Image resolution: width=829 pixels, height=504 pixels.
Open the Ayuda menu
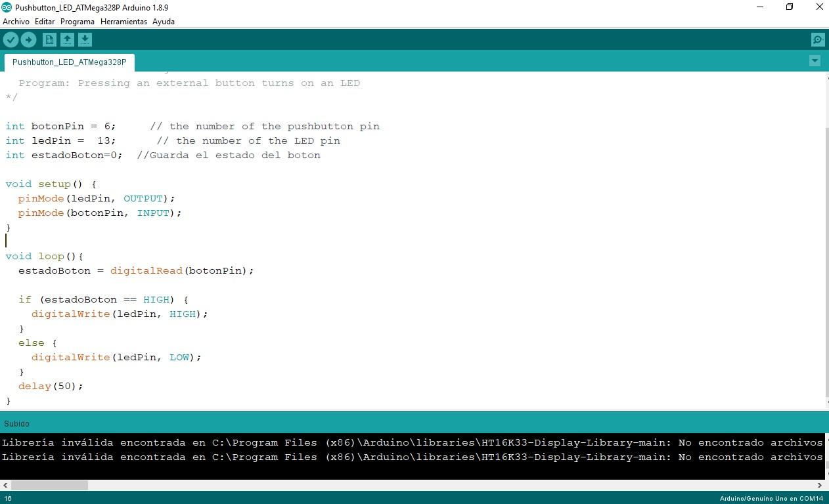coord(164,22)
